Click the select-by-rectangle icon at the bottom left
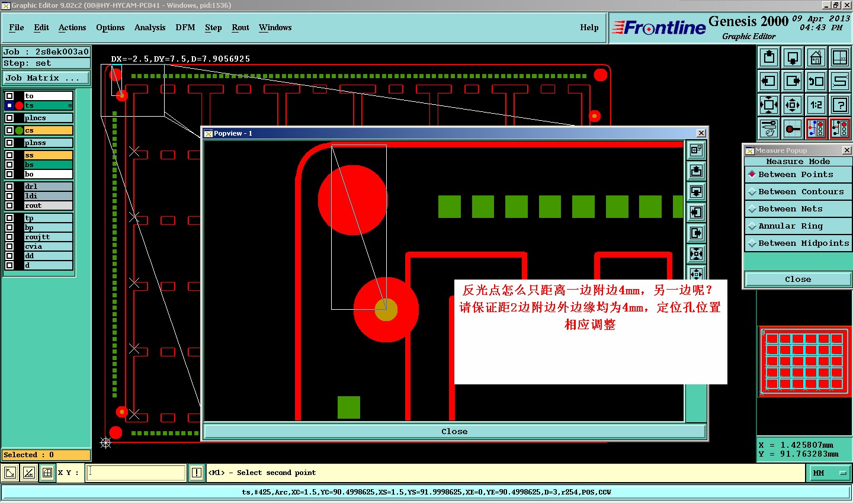This screenshot has height=504, width=853. 10,473
